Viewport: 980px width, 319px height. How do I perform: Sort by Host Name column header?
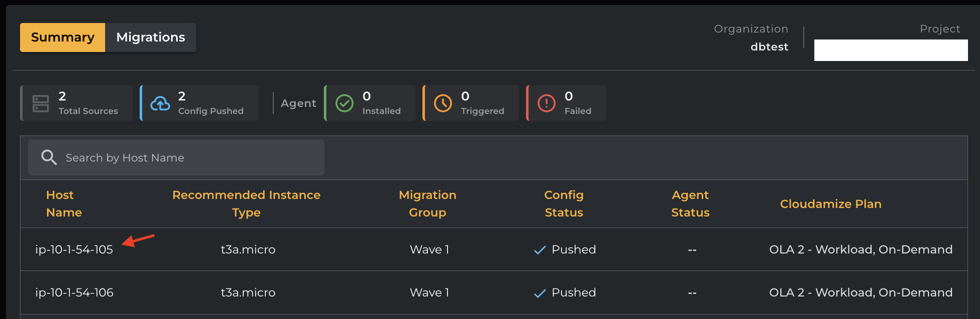(x=64, y=203)
